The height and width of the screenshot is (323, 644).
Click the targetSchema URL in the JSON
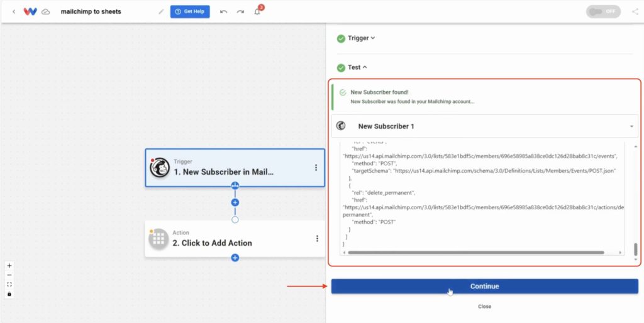[505, 170]
